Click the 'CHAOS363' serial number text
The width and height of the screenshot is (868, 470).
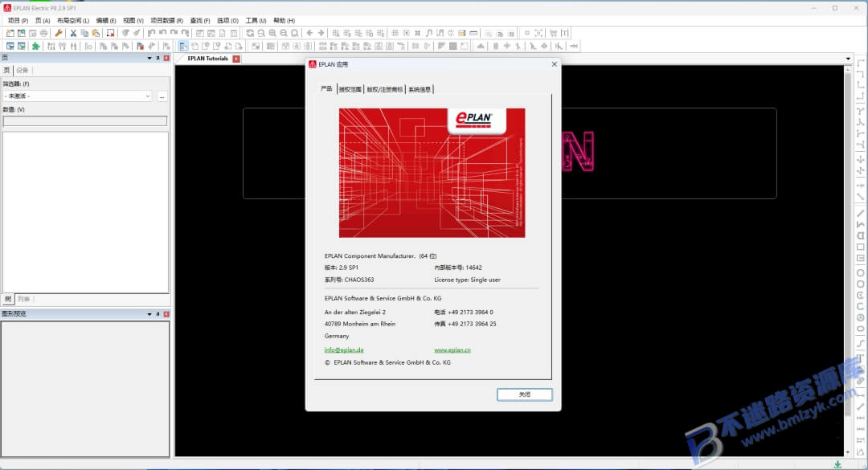tap(358, 280)
